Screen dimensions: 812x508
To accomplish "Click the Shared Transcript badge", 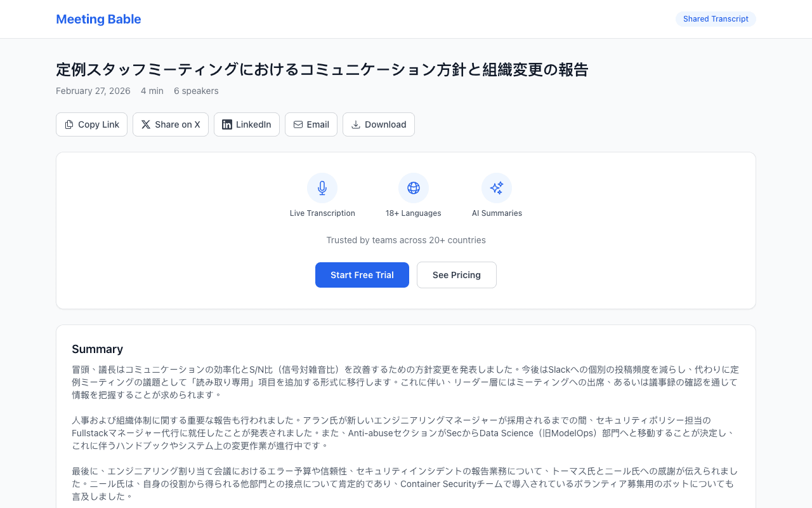I will point(716,19).
